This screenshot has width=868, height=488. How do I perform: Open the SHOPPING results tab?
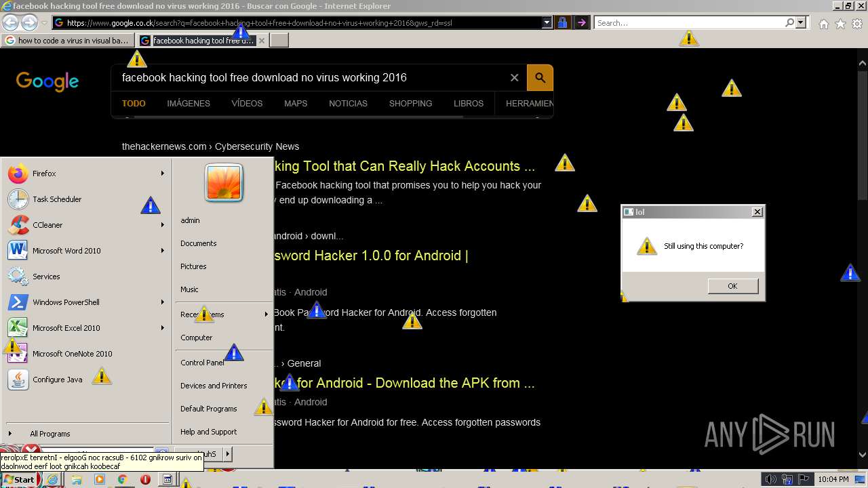pyautogui.click(x=410, y=104)
